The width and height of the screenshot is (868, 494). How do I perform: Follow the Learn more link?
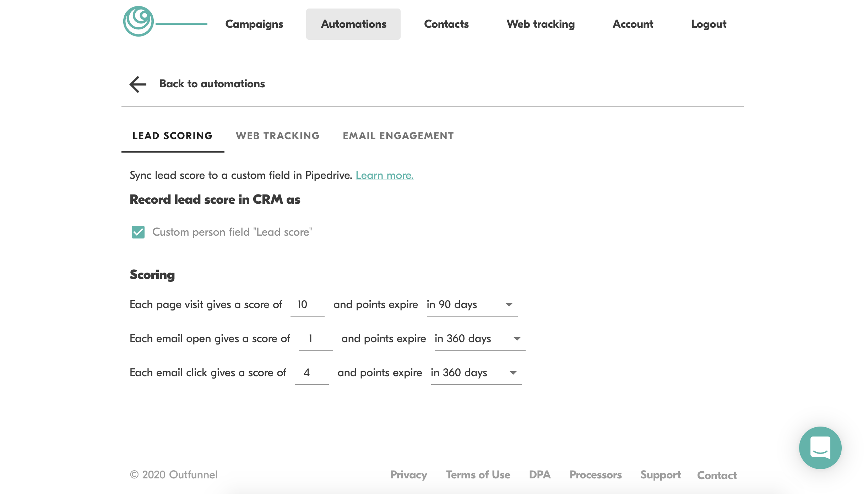pyautogui.click(x=385, y=175)
